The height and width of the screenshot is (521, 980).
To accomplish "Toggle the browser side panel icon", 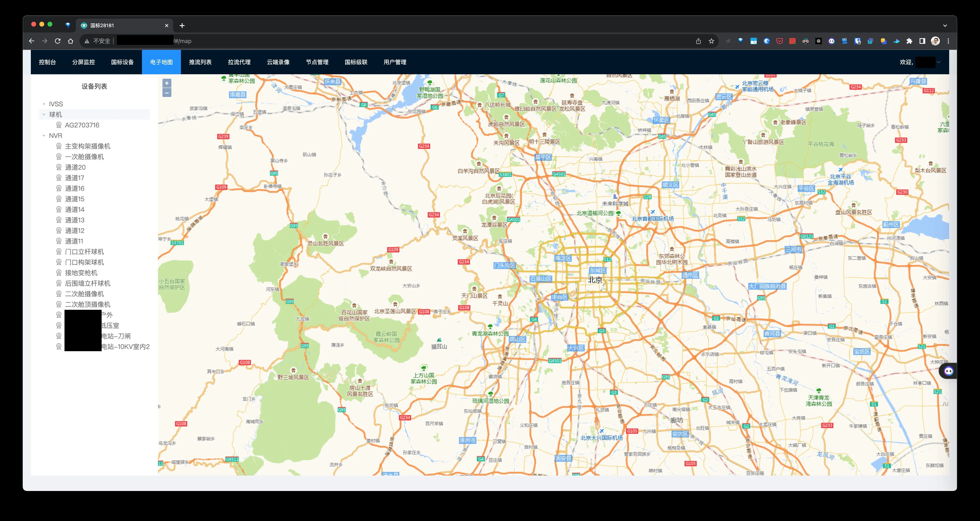I will (922, 41).
